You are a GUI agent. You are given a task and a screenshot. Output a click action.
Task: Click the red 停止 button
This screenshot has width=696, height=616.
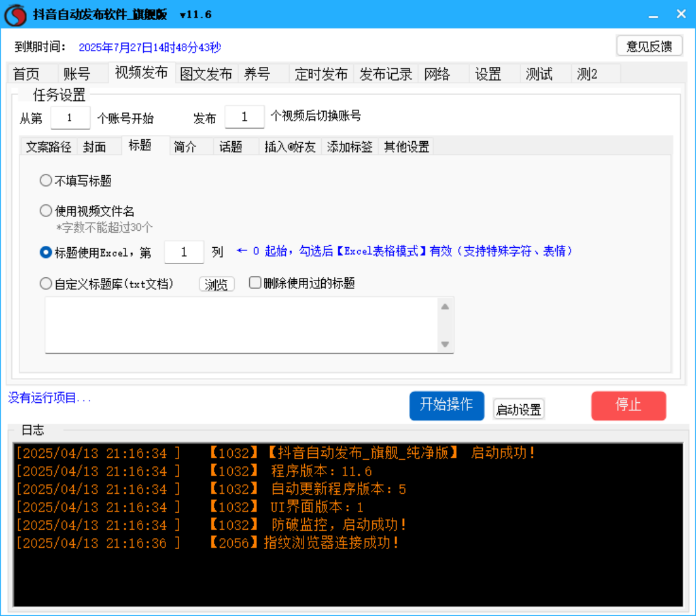point(628,405)
